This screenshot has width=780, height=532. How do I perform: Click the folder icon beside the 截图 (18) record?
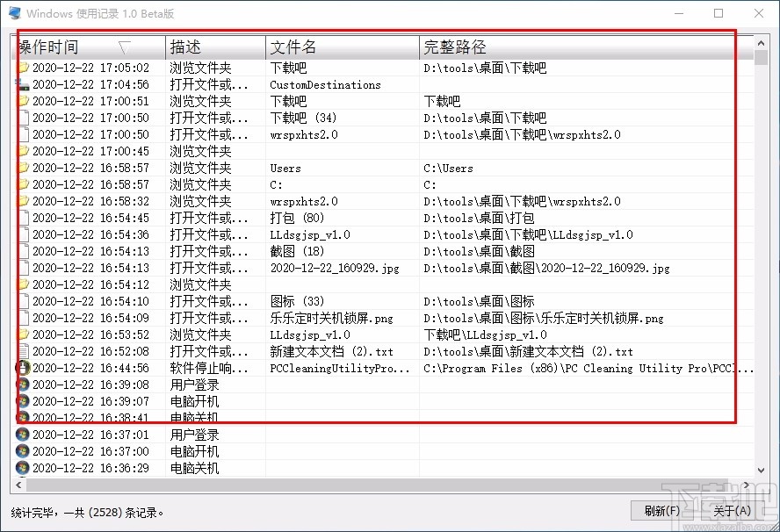coord(24,251)
